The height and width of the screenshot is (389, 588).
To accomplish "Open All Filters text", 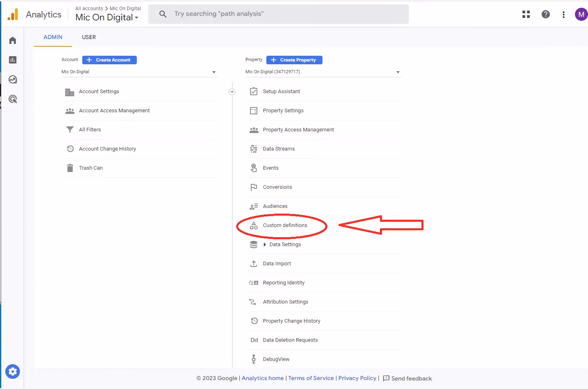I will coord(90,130).
